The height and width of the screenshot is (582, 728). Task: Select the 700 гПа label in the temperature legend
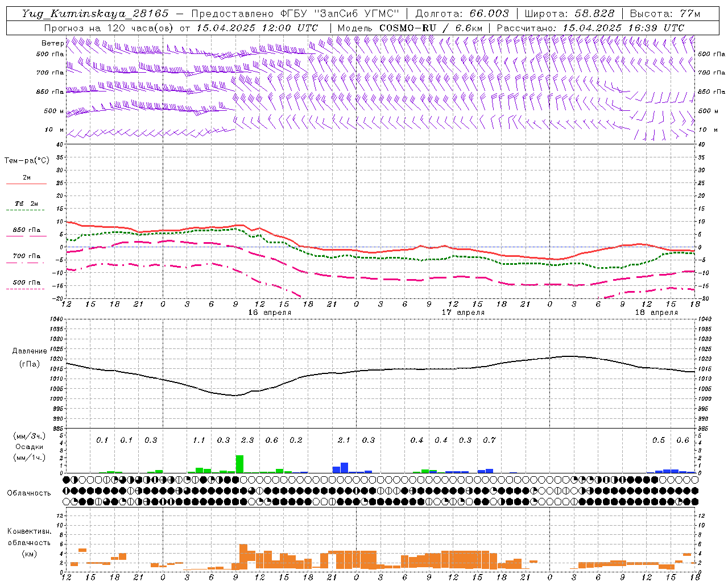click(x=26, y=256)
